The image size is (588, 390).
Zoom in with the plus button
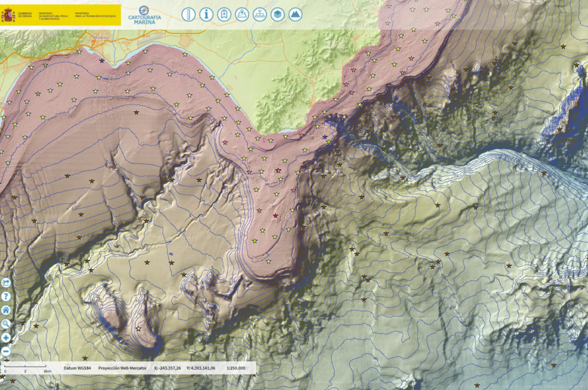click(x=6, y=337)
